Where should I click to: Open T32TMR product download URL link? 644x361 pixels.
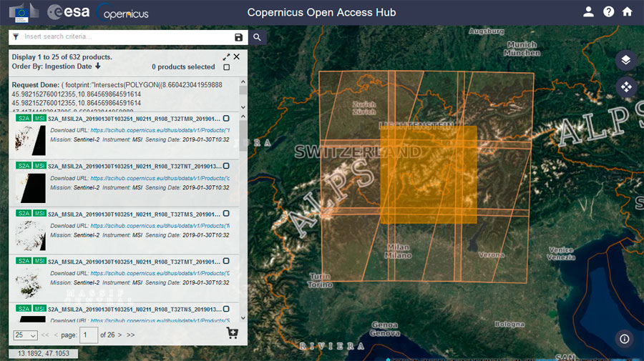click(160, 130)
